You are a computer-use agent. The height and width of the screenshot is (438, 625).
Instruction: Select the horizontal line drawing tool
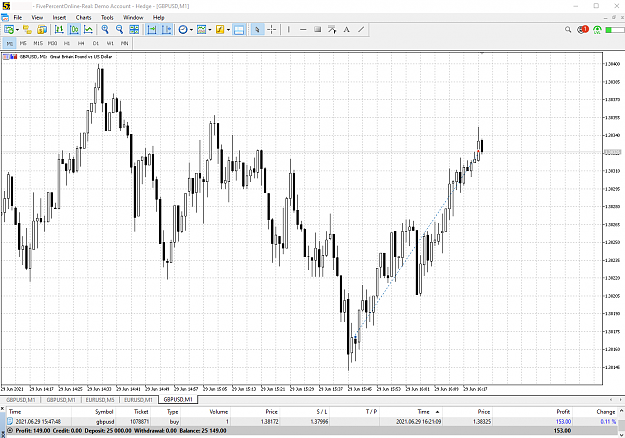click(x=303, y=29)
